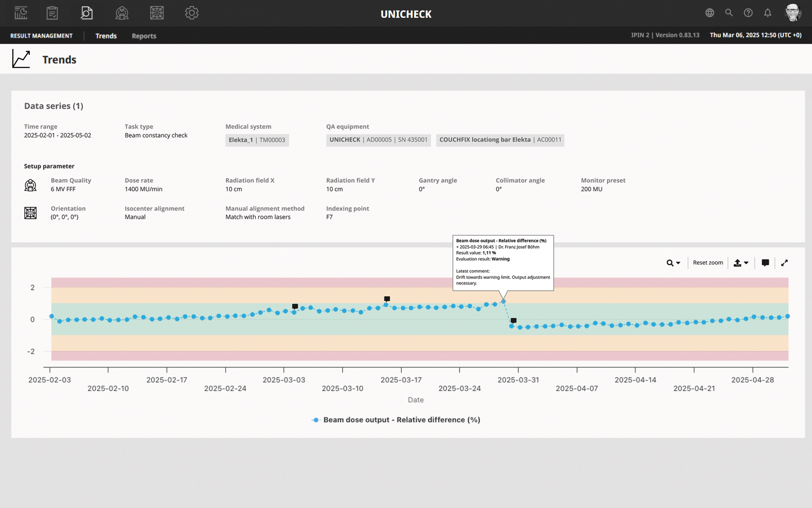Click the search magnifier in header

click(729, 13)
